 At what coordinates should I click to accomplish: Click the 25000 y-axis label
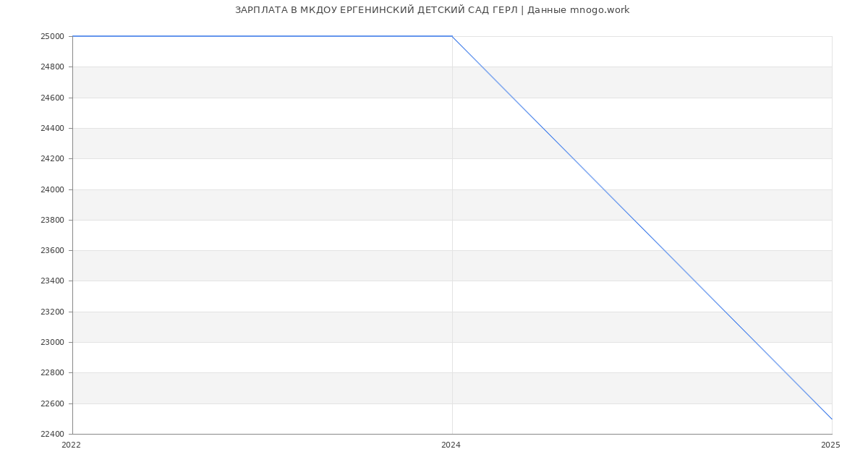click(54, 36)
